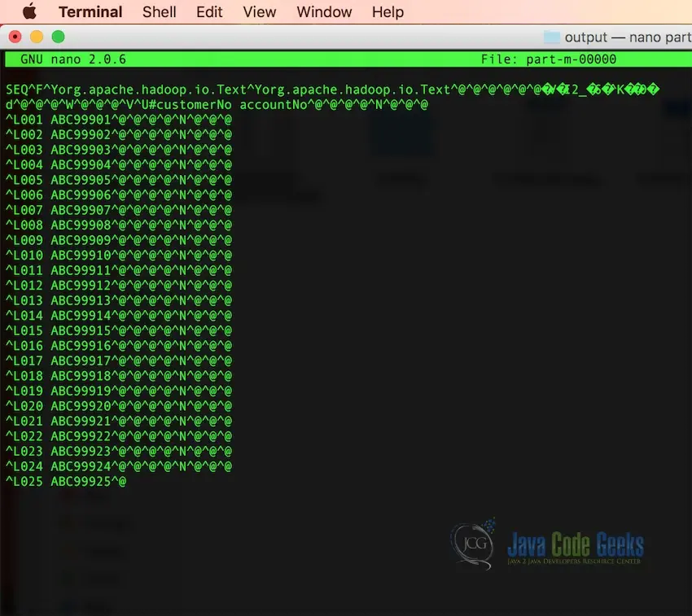Screen dimensions: 692x616
Task: Place cursor on last row 'ABC99925'
Action: (x=66, y=482)
